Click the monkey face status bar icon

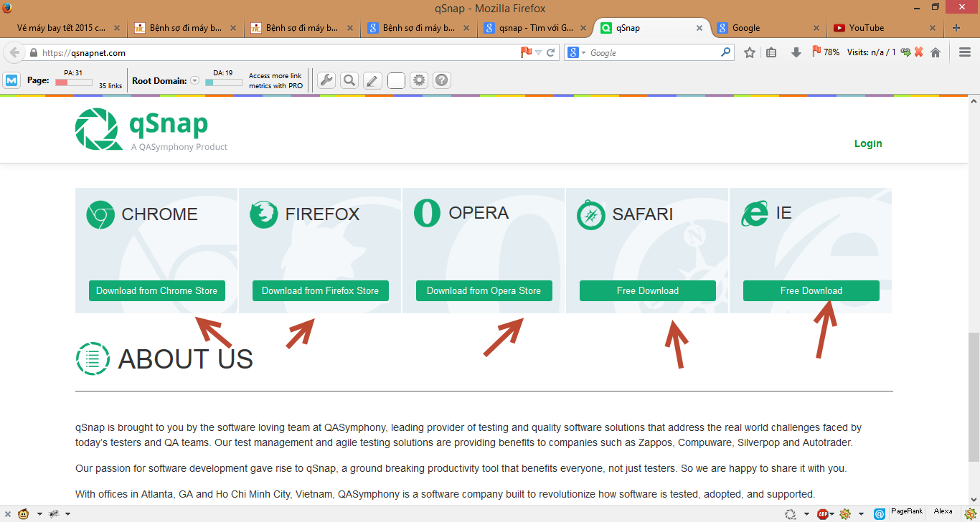point(24,513)
